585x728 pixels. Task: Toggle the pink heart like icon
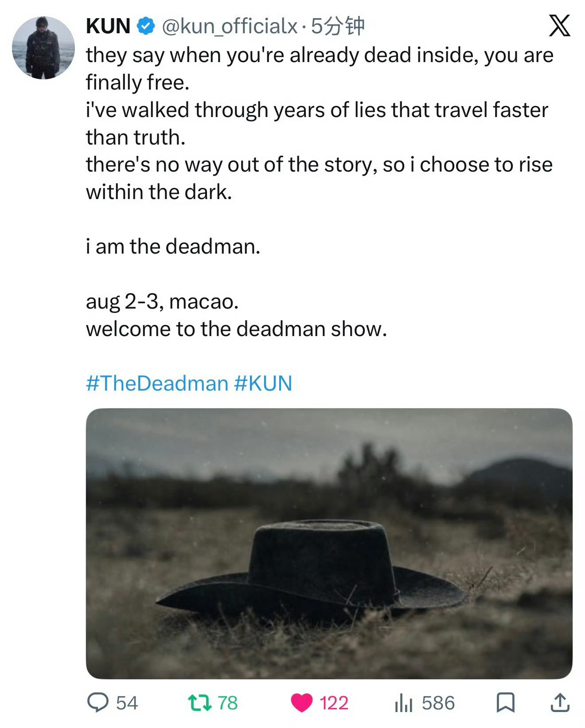point(302,703)
